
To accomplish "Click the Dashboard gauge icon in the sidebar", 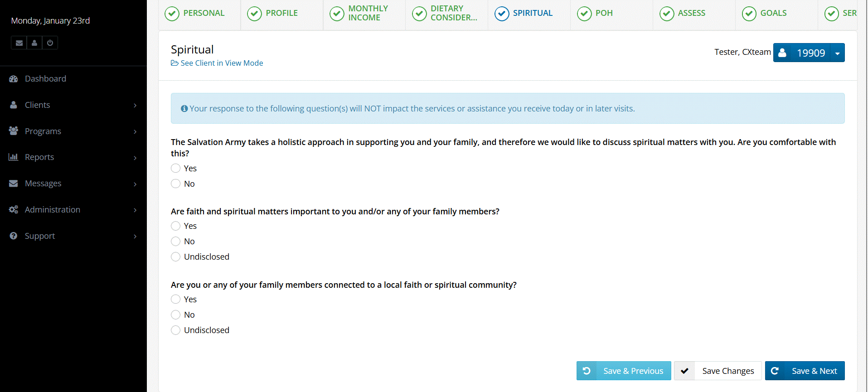I will (14, 79).
